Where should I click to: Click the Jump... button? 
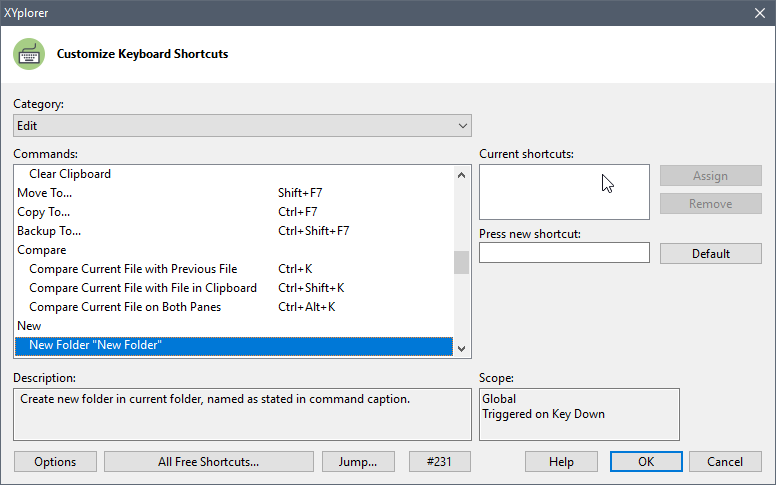pos(359,462)
